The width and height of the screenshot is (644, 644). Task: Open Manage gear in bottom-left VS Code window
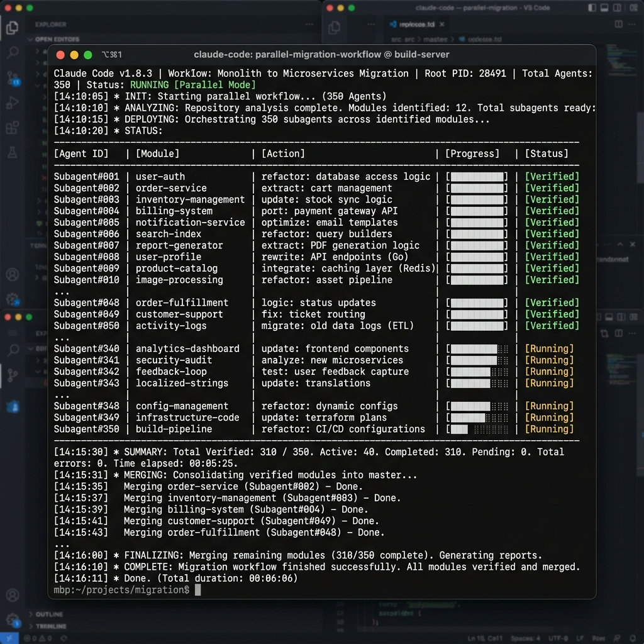pyautogui.click(x=13, y=619)
